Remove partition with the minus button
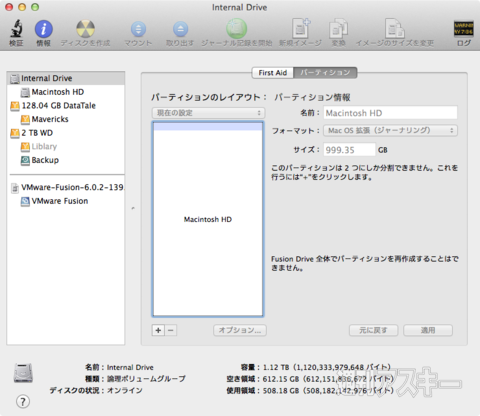Image resolution: width=480 pixels, height=416 pixels. (171, 330)
